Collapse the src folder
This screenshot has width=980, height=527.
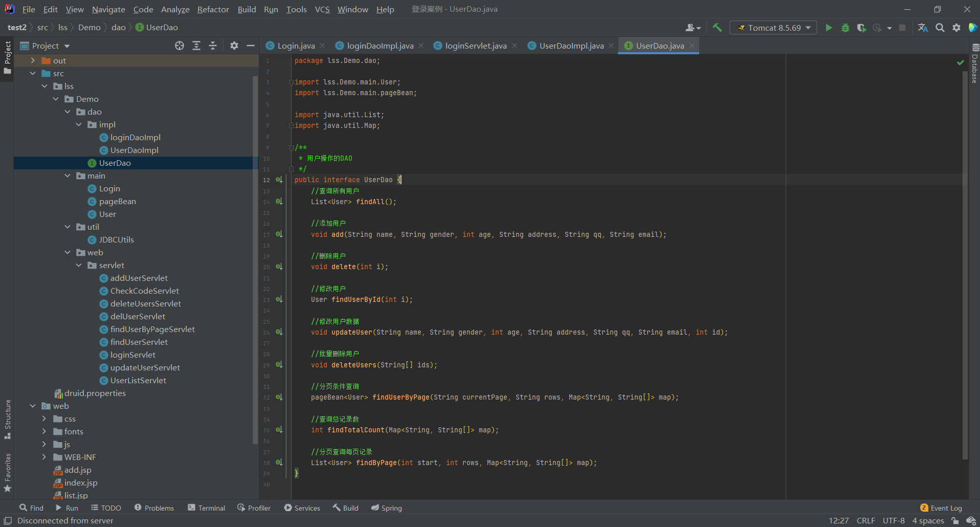pyautogui.click(x=33, y=73)
